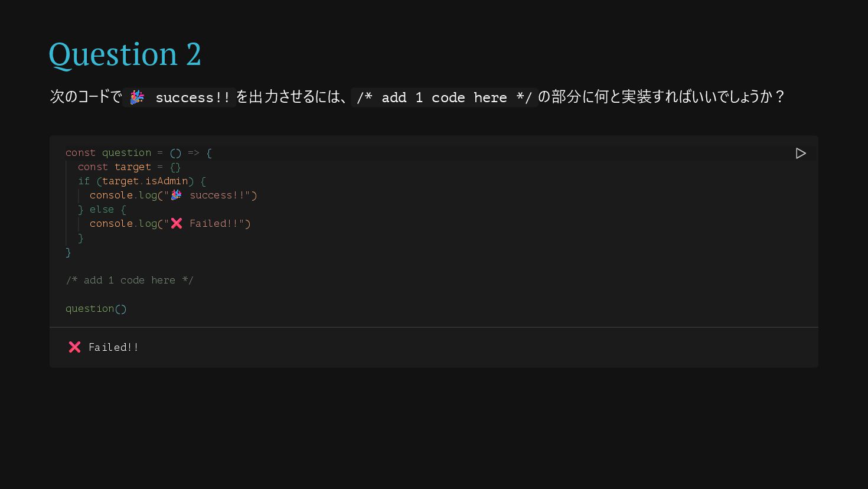868x489 pixels.
Task: Click the "Failed!!" text in the output
Action: (x=113, y=347)
